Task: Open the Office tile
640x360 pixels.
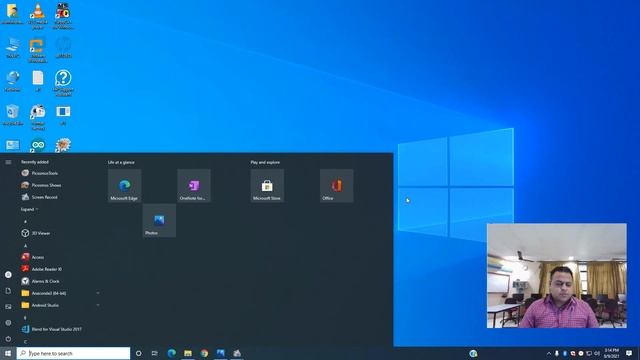Action: tap(337, 186)
